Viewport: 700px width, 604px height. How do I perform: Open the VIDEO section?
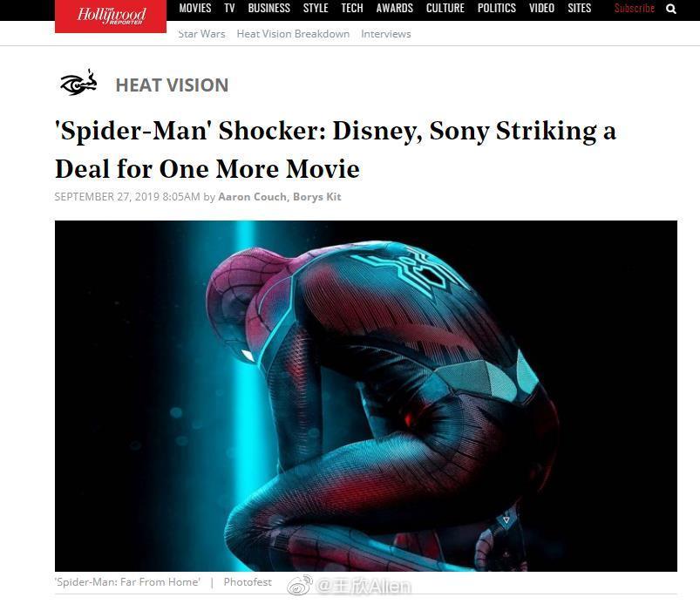coord(541,9)
